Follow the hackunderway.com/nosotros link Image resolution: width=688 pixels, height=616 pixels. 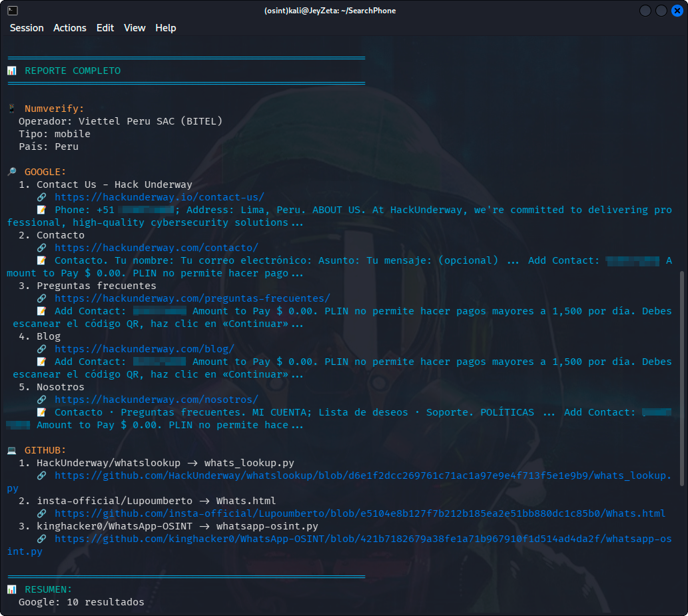pyautogui.click(x=157, y=400)
